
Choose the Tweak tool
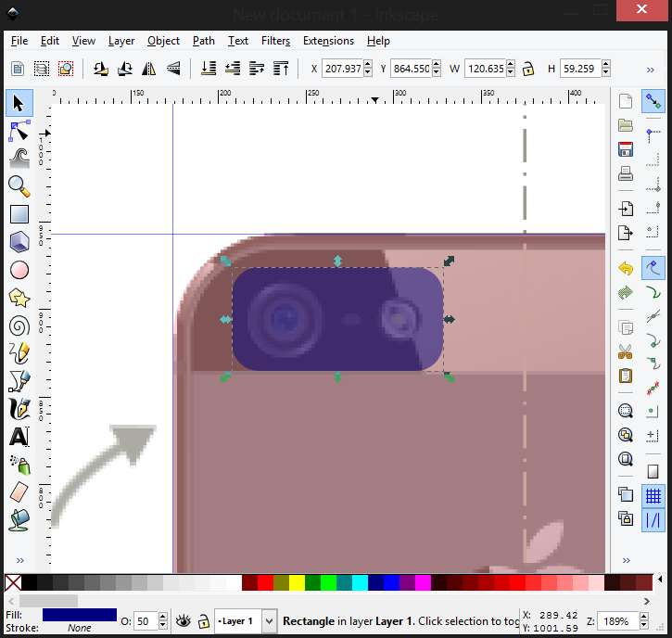click(19, 159)
